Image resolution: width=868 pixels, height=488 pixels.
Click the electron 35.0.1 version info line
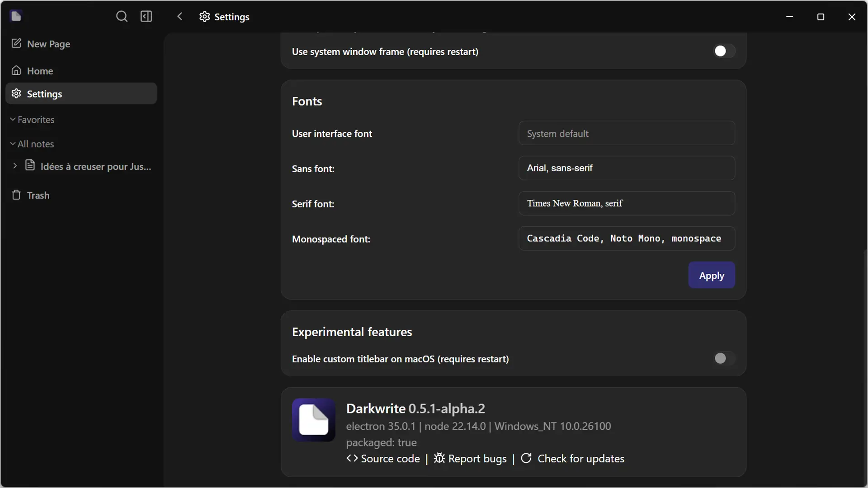click(478, 426)
